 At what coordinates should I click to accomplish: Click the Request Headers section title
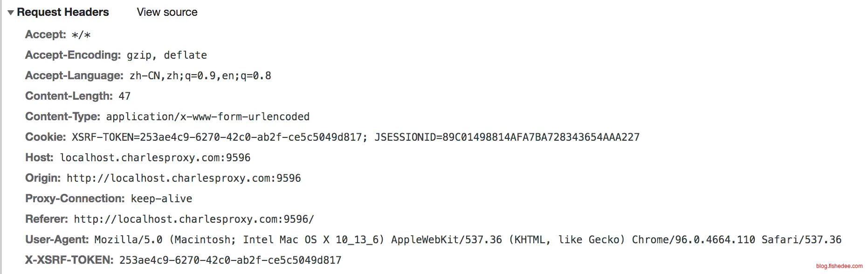63,12
